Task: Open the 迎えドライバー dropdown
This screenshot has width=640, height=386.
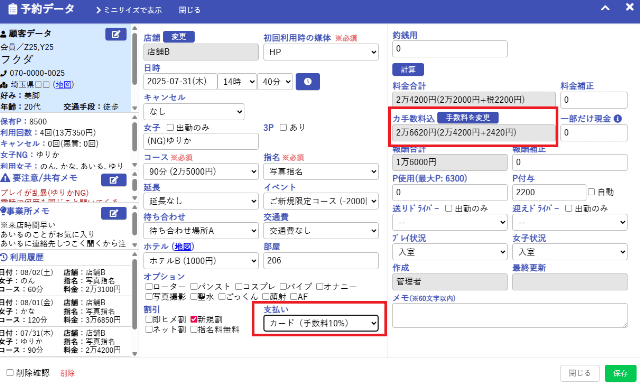Action: click(x=570, y=222)
